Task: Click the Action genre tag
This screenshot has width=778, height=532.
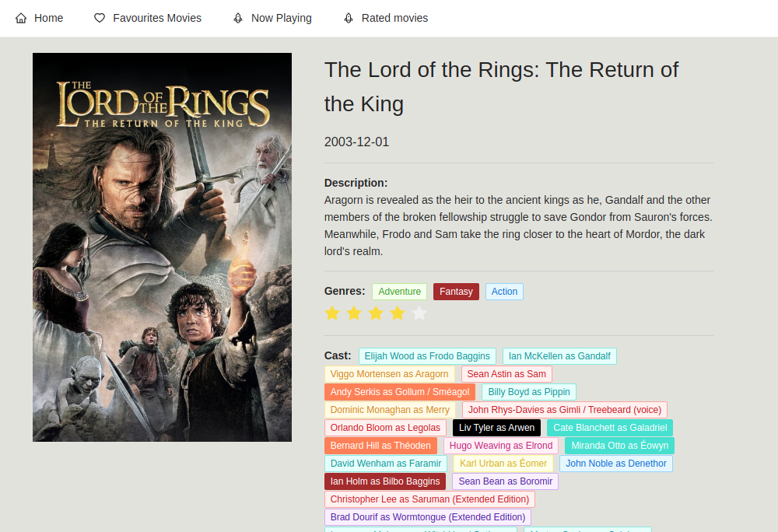Action: coord(504,292)
